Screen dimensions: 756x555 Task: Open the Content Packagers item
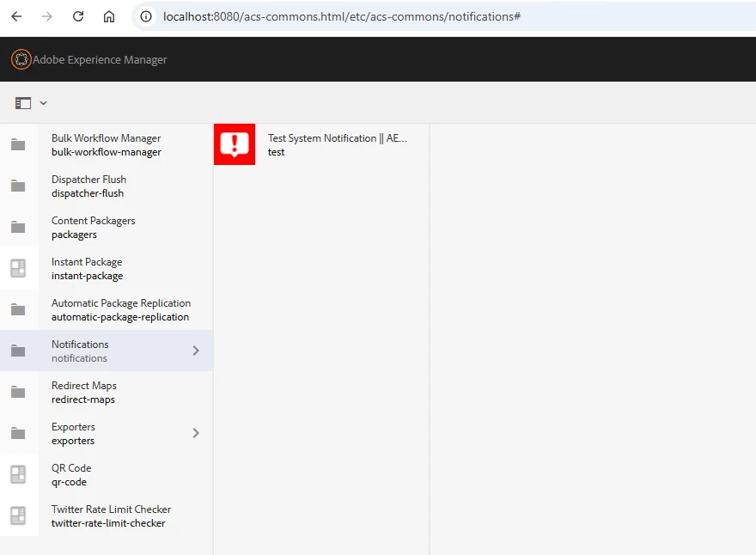pyautogui.click(x=106, y=227)
